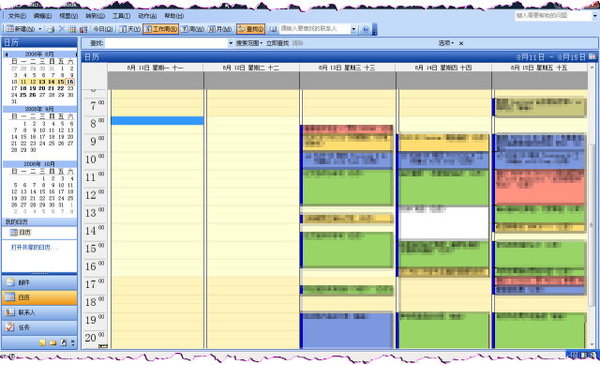Viewport: 600px width, 365px height.
Task: Switch to 月(M) month view
Action: coord(220,29)
